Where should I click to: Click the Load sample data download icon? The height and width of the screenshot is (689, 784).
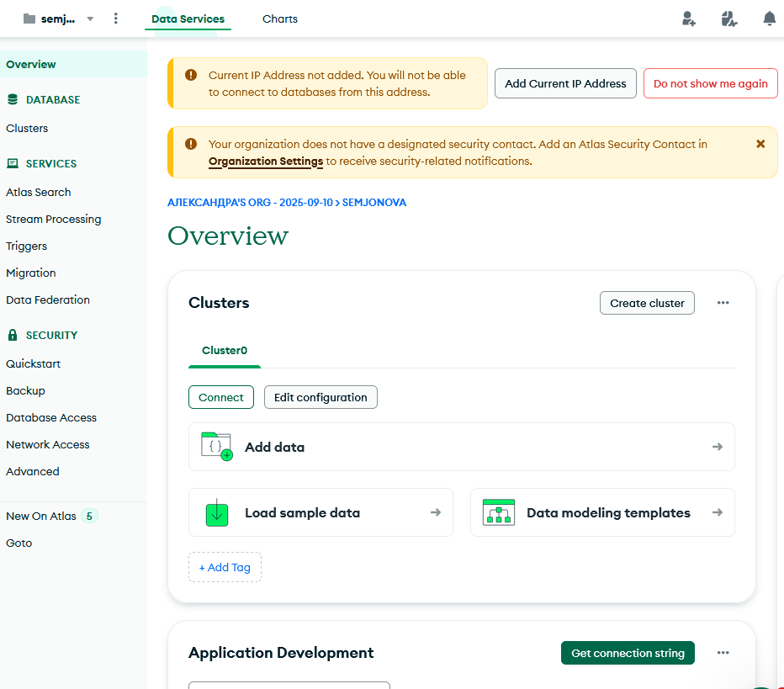217,512
